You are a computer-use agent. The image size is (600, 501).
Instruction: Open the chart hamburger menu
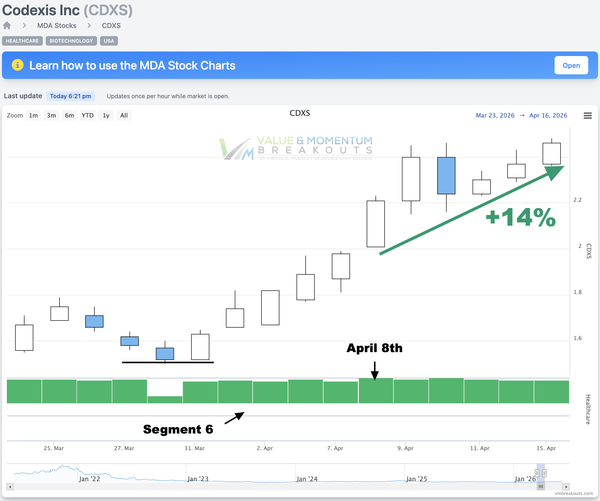point(587,116)
